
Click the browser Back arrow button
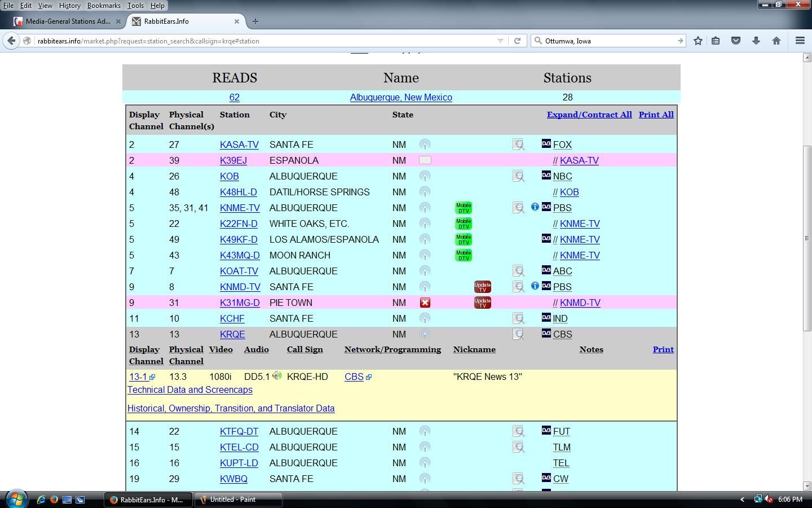(11, 41)
